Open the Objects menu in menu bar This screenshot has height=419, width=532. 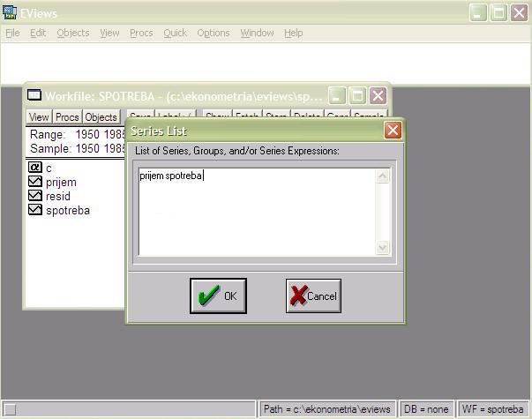(73, 33)
